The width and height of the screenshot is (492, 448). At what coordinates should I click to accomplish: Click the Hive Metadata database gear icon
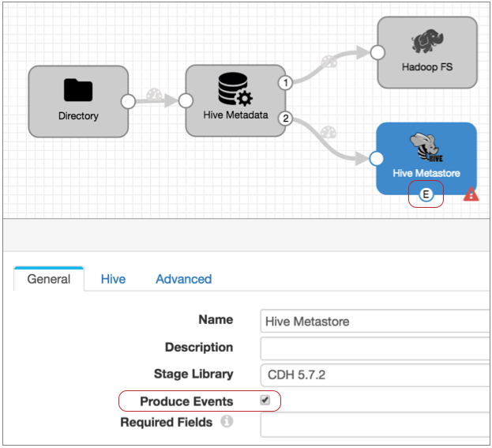click(235, 88)
